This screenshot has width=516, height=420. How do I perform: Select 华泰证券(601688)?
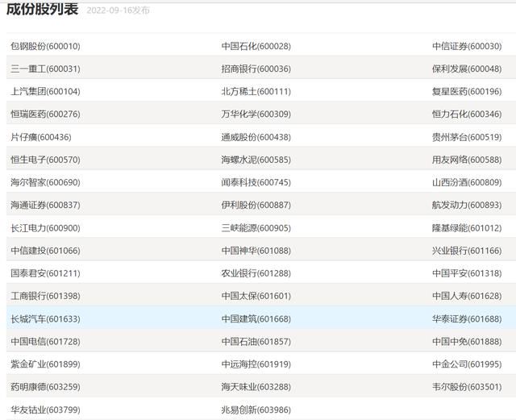click(467, 318)
